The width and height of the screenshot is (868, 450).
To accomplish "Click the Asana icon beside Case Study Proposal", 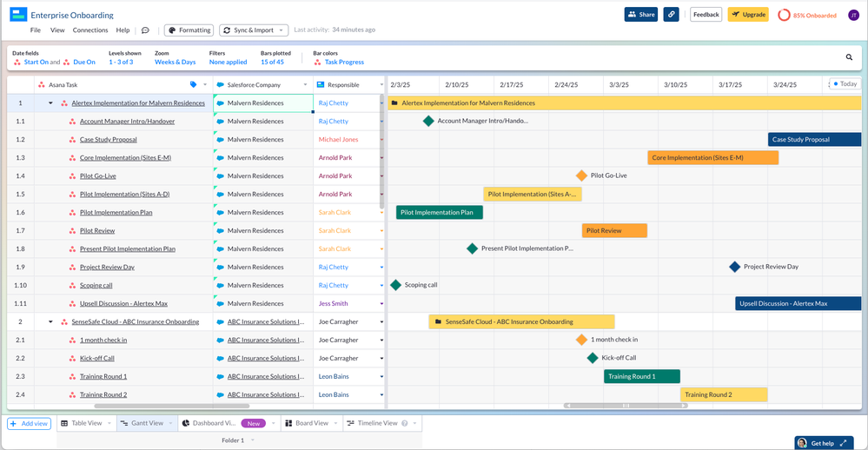I will coord(72,140).
